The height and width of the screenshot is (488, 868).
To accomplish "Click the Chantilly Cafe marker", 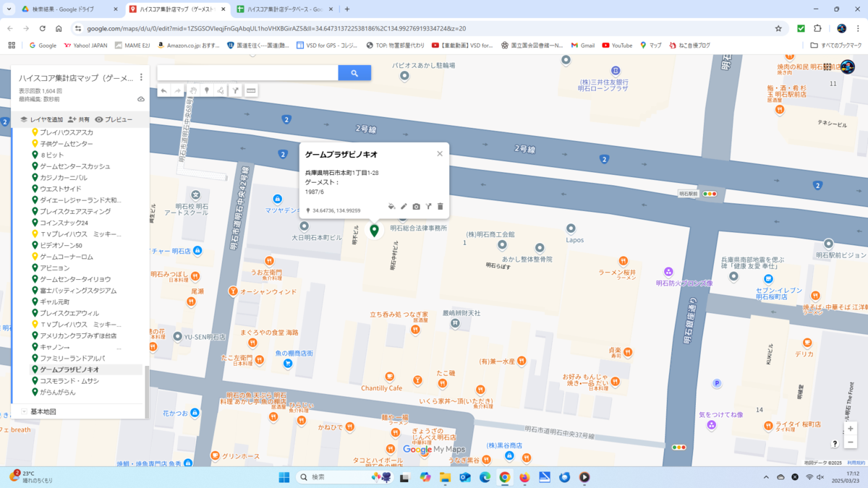I will [x=389, y=377].
